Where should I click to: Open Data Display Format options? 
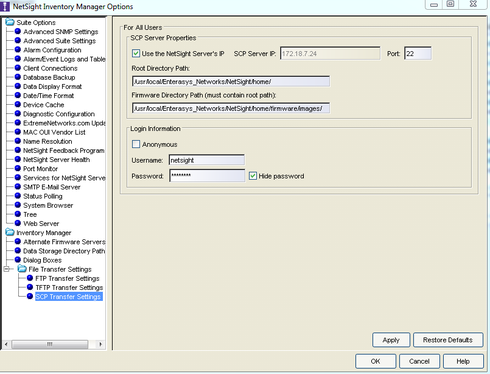click(x=52, y=86)
